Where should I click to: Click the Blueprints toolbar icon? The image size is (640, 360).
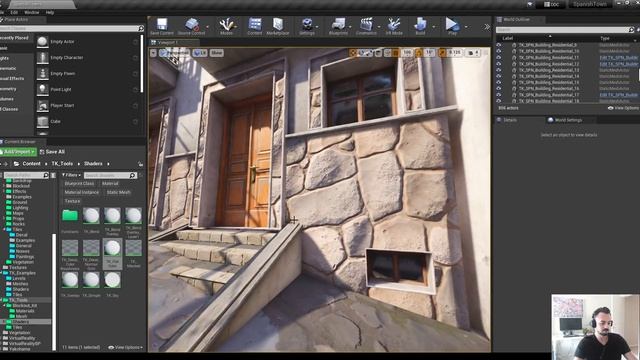coord(338,26)
